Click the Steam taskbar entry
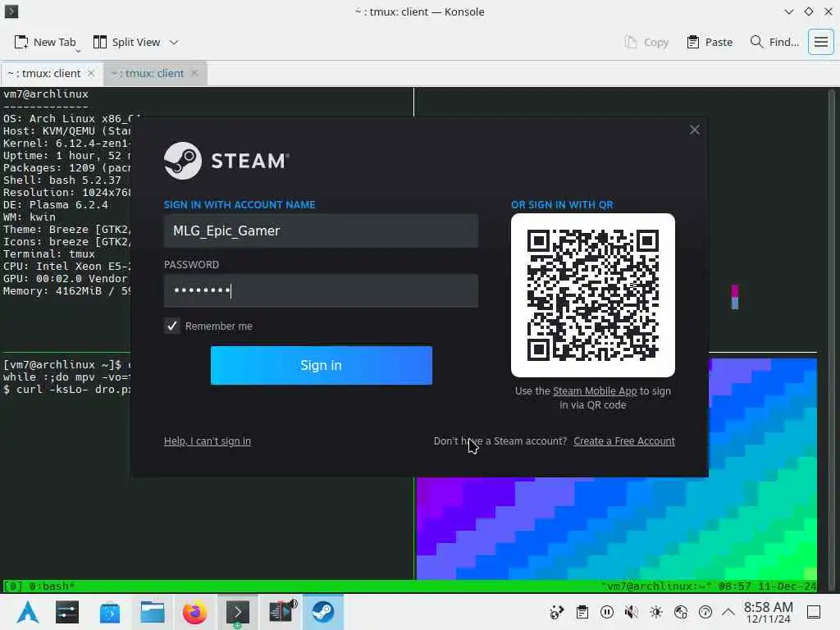The image size is (840, 630). [x=323, y=612]
